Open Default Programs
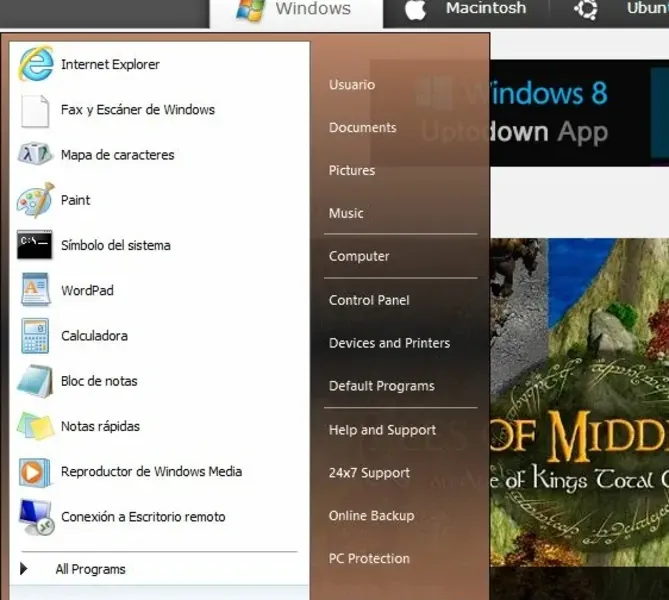Screen dimensions: 669x600 (381, 386)
